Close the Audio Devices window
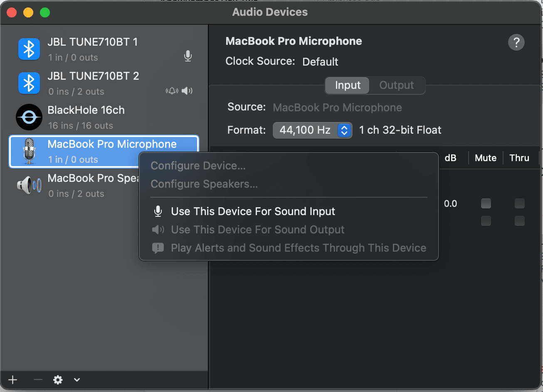 (x=12, y=12)
